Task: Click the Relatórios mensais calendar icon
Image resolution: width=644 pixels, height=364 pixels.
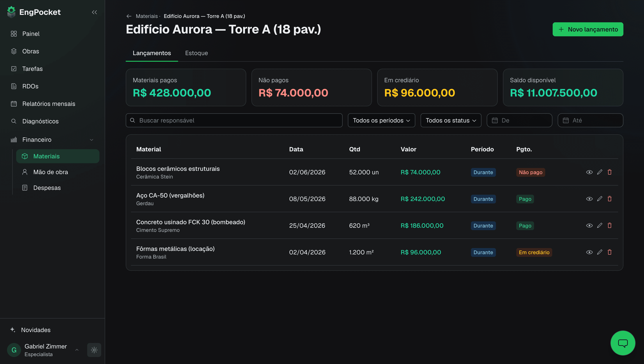Action: tap(14, 104)
